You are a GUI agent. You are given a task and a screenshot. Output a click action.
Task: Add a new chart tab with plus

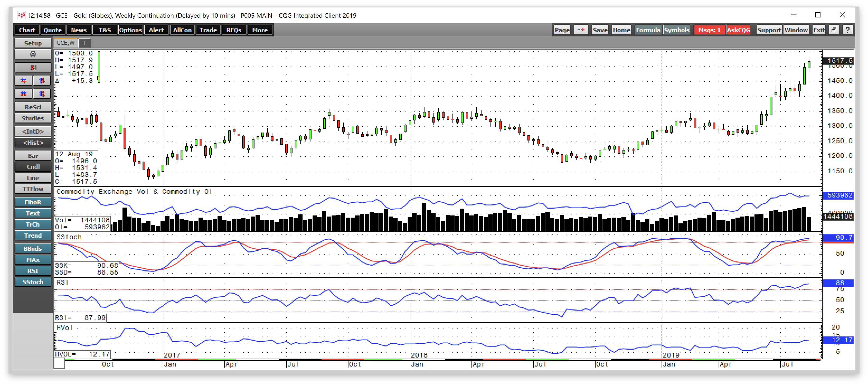coord(84,43)
